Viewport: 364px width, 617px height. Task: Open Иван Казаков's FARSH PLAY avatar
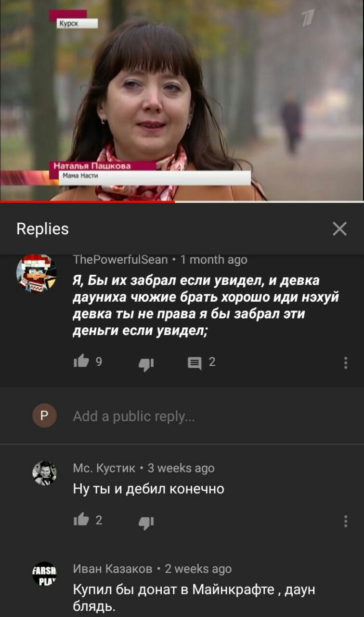(44, 574)
